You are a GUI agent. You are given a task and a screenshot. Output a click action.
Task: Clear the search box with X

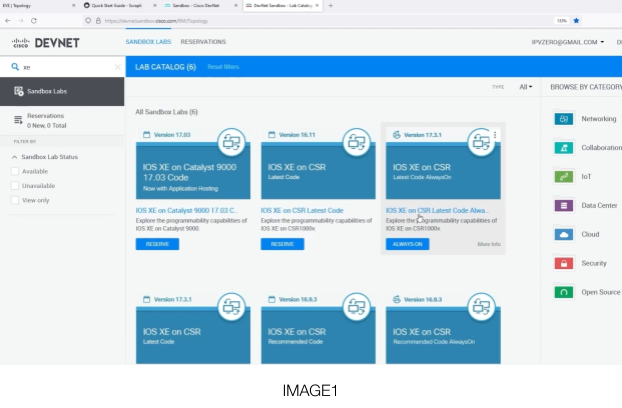click(117, 67)
